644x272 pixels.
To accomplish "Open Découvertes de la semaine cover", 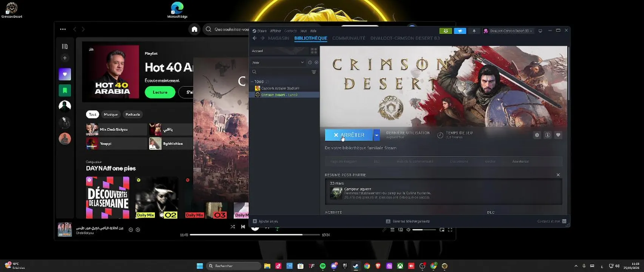I will coord(108,198).
